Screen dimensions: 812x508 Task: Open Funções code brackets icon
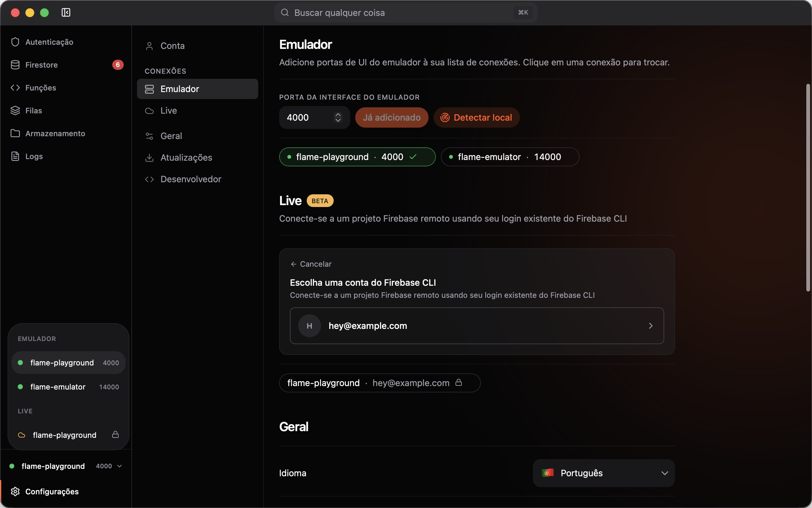click(x=15, y=88)
